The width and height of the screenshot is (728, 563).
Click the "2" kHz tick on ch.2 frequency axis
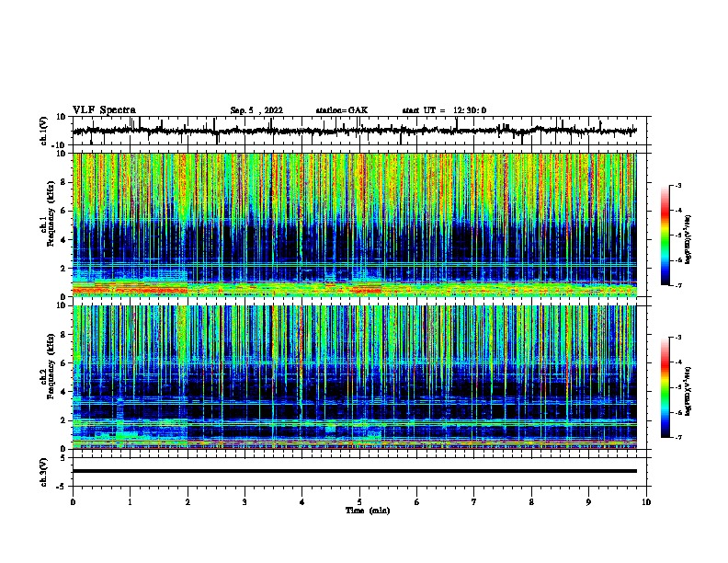pos(64,420)
